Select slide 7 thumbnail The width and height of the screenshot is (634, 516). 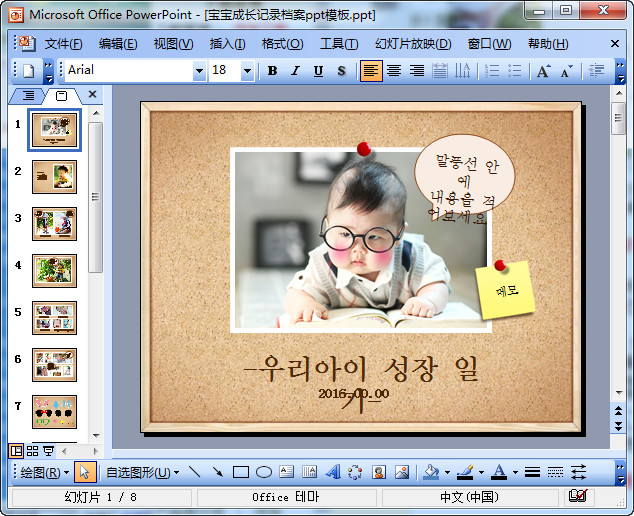(54, 412)
